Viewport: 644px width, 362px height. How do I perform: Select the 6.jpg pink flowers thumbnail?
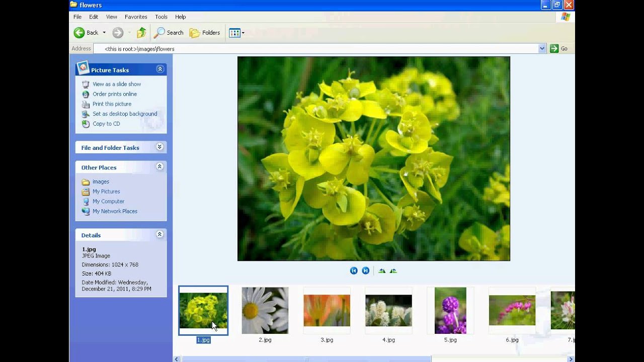(x=512, y=311)
